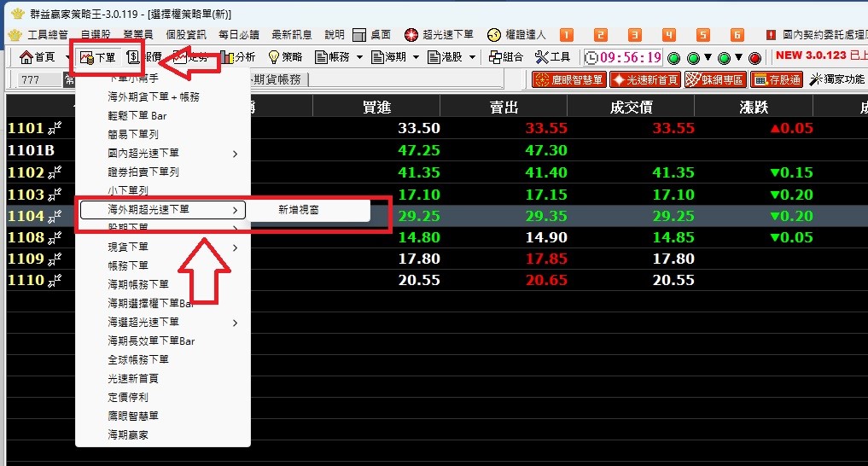Click the 存股通 button
This screenshot has width=868, height=466.
[x=778, y=79]
